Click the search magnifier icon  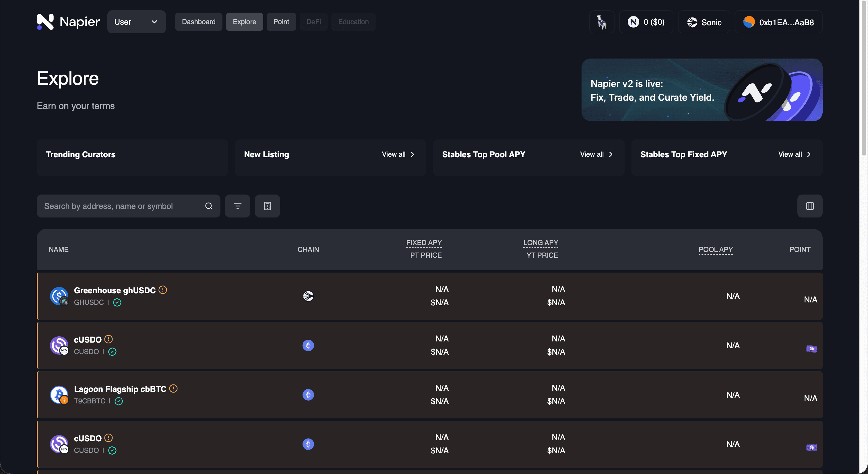209,206
